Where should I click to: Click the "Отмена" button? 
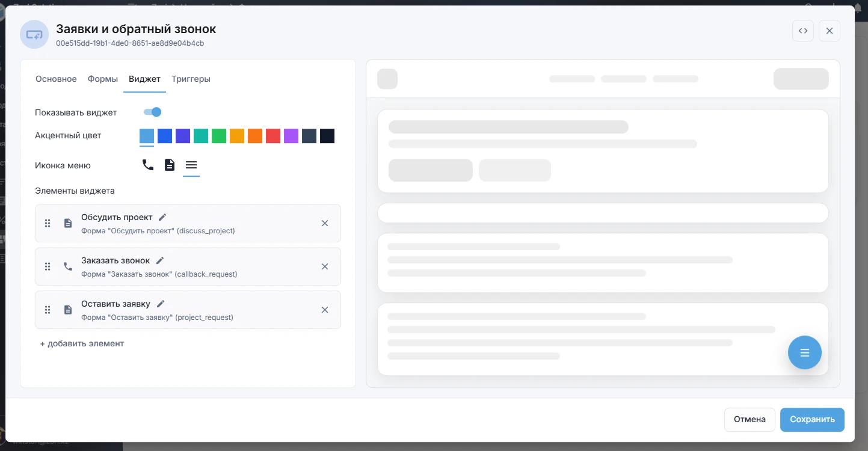(749, 419)
